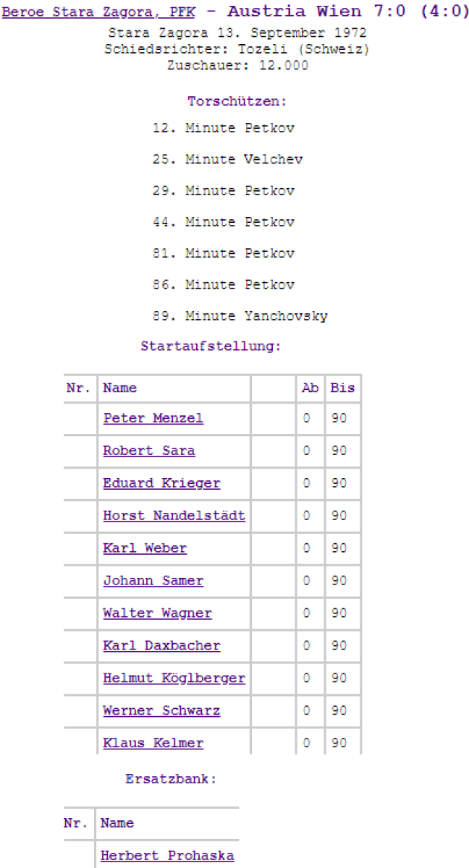This screenshot has height=868, width=469.
Task: Click the Ab column header
Action: (310, 388)
